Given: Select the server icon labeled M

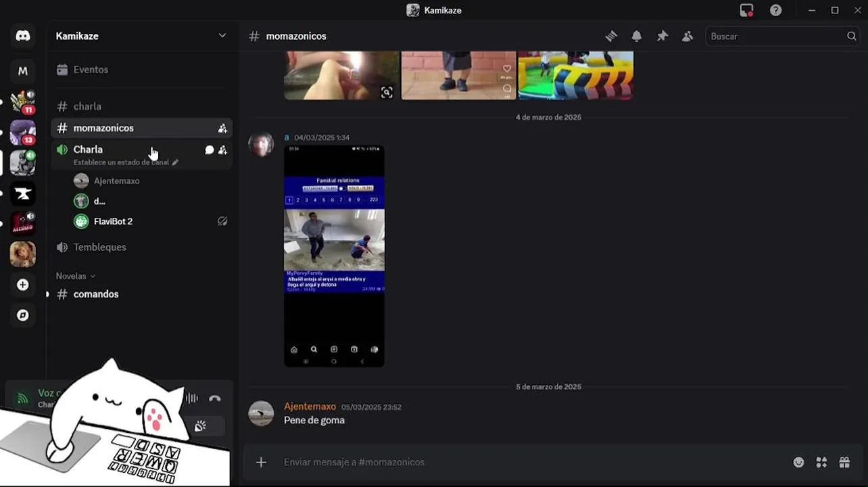Looking at the screenshot, I should 23,70.
